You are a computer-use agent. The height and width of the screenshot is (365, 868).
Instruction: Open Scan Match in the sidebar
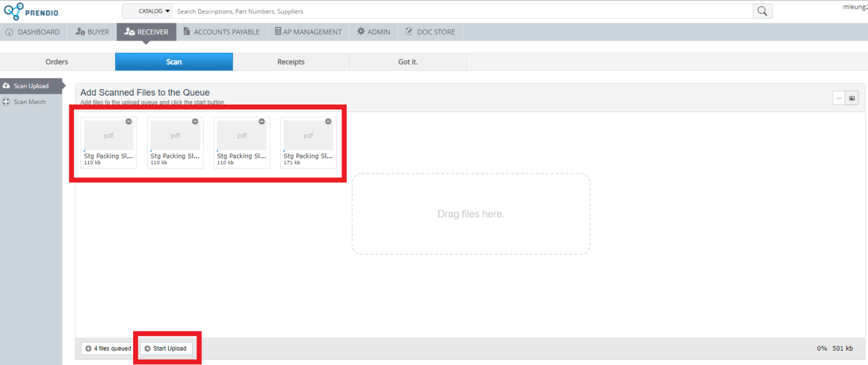click(x=30, y=102)
